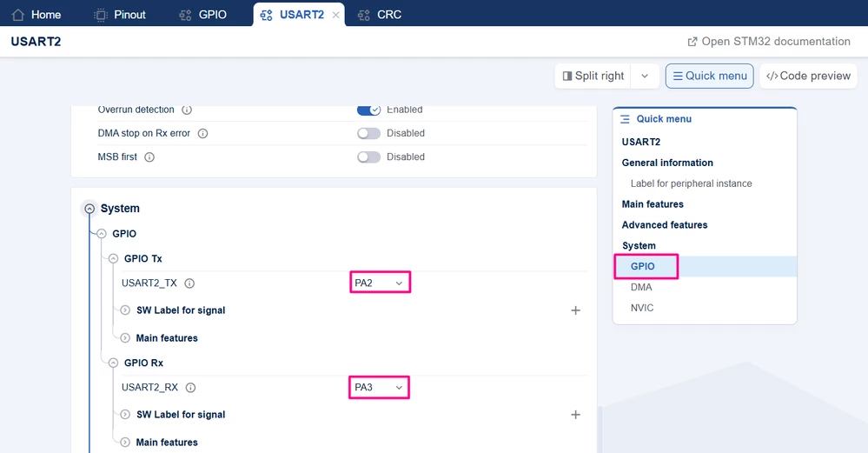Toggle the Quick menu button
This screenshot has width=868, height=453.
tap(709, 76)
